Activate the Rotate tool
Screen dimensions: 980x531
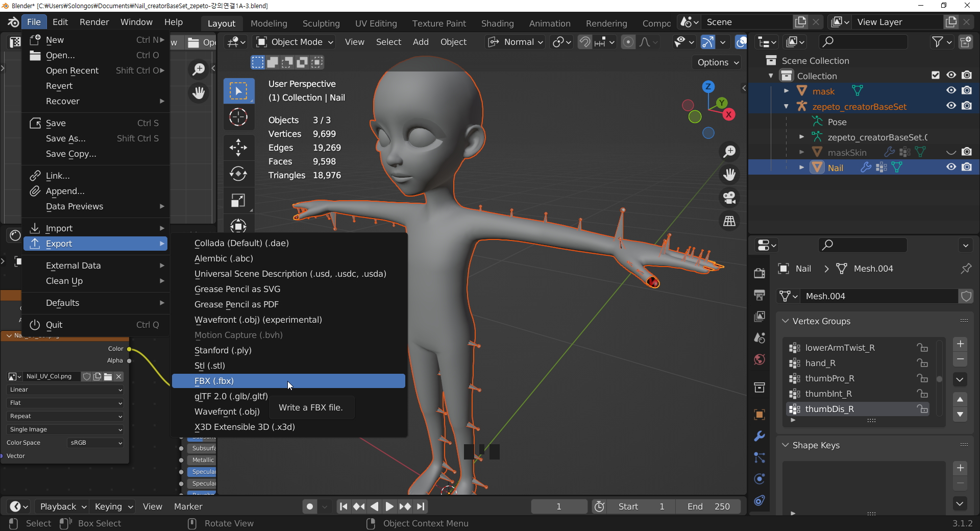point(238,174)
